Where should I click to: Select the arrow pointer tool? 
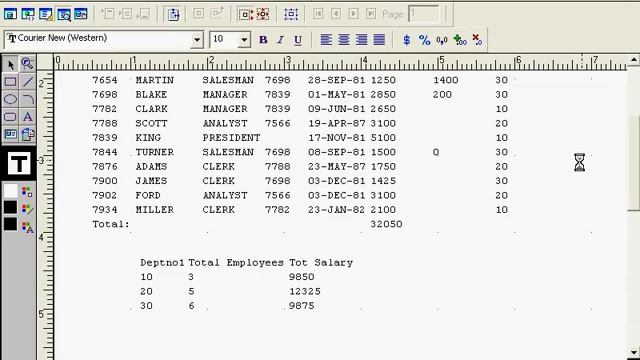pyautogui.click(x=11, y=64)
